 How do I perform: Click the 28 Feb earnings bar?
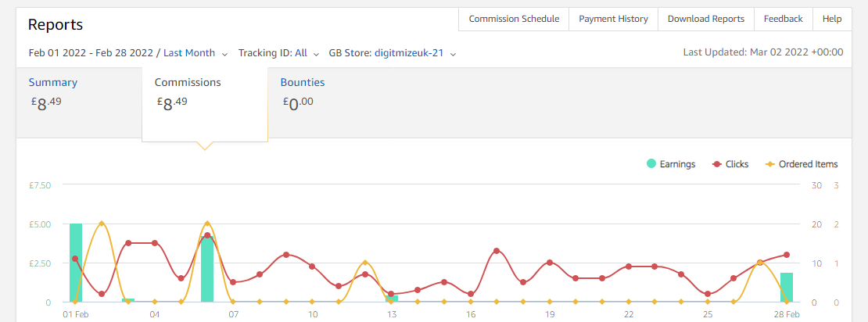pos(787,287)
